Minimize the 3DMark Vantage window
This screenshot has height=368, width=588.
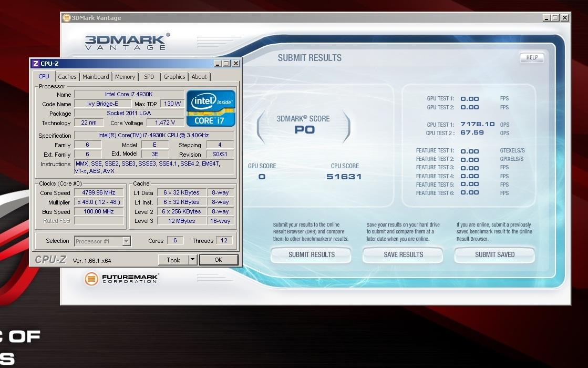(x=546, y=18)
